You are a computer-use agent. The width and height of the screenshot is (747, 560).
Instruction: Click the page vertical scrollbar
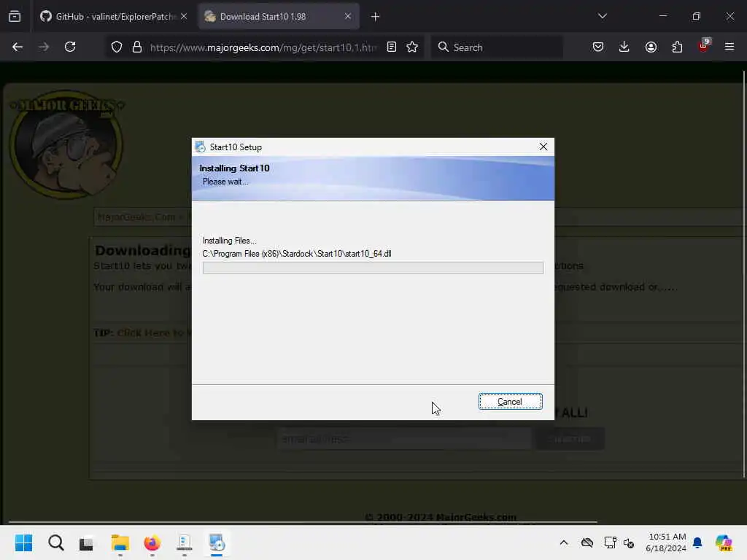(743, 274)
